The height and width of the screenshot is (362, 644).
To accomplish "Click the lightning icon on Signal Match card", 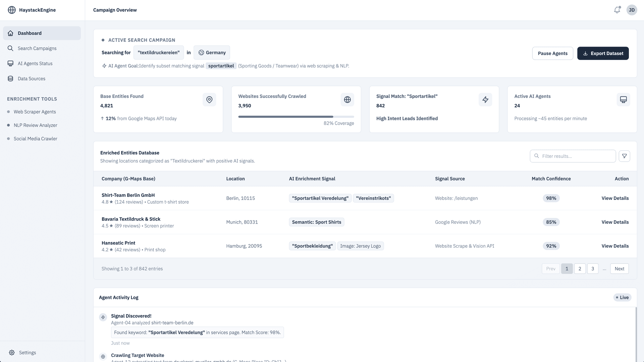I will (x=485, y=100).
